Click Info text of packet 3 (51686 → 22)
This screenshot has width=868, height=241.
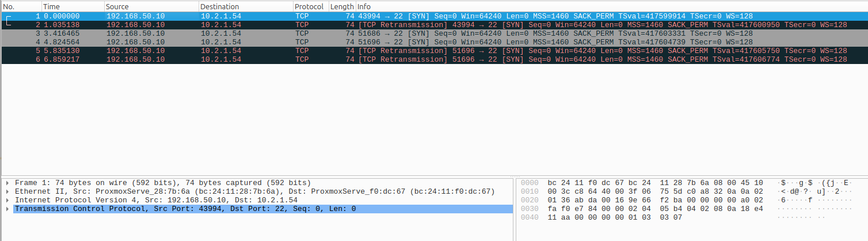tap(555, 33)
